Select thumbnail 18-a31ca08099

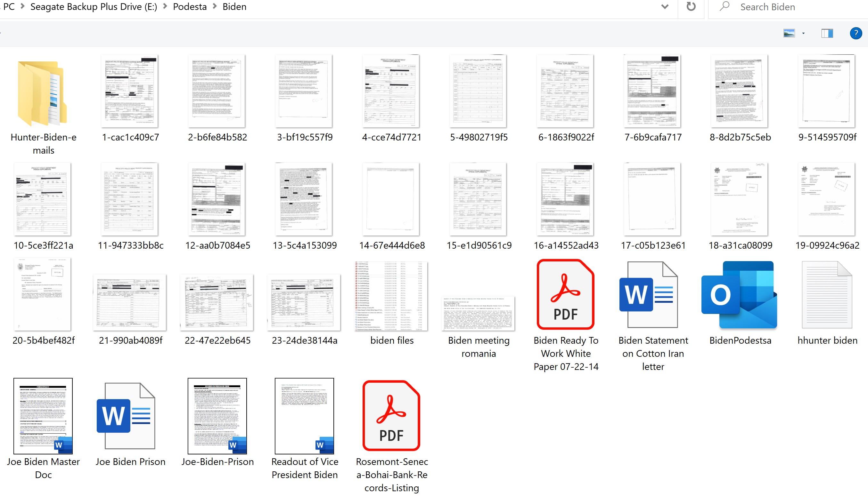tap(740, 199)
